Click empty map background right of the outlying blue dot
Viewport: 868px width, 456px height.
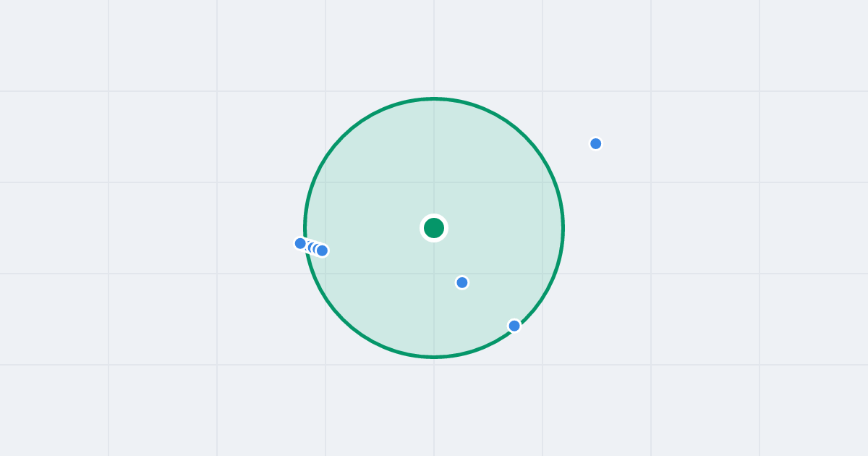click(x=723, y=143)
